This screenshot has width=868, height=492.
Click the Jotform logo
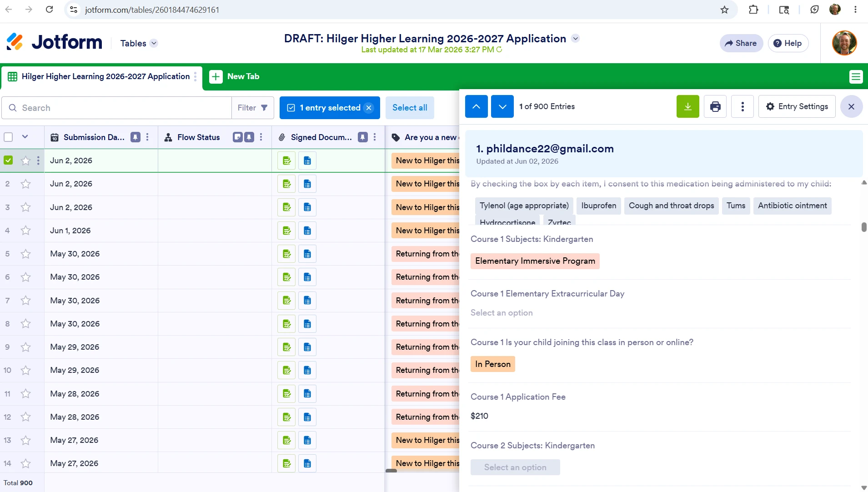point(55,42)
